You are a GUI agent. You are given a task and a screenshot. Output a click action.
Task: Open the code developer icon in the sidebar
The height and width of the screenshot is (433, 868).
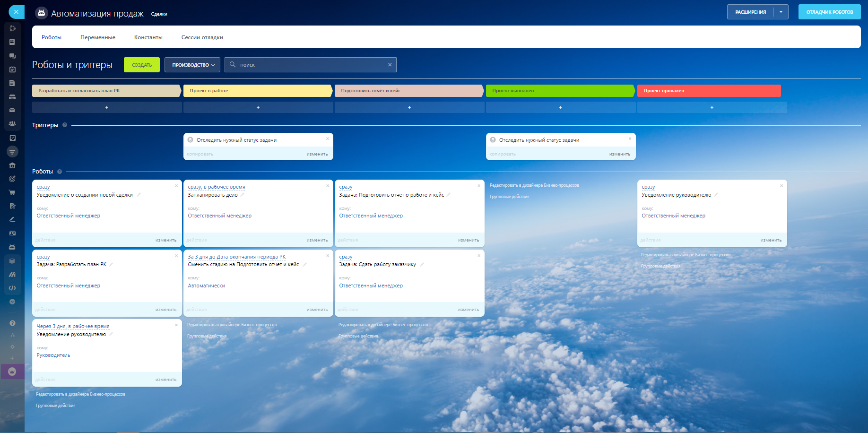[12, 288]
